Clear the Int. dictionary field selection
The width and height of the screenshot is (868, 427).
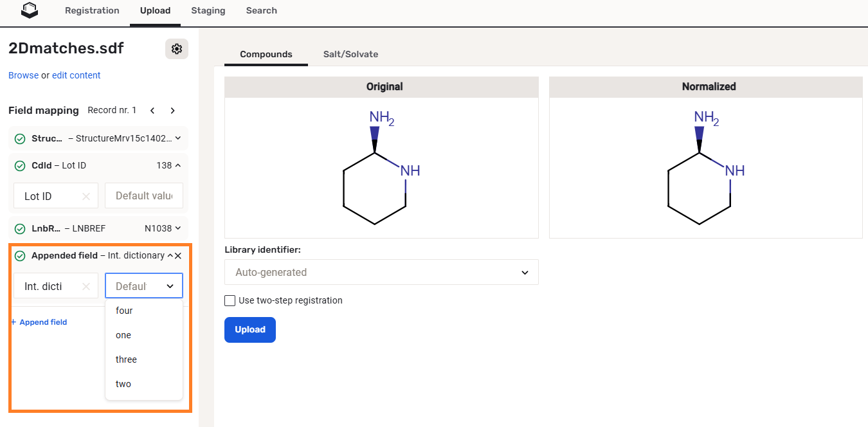(86, 287)
